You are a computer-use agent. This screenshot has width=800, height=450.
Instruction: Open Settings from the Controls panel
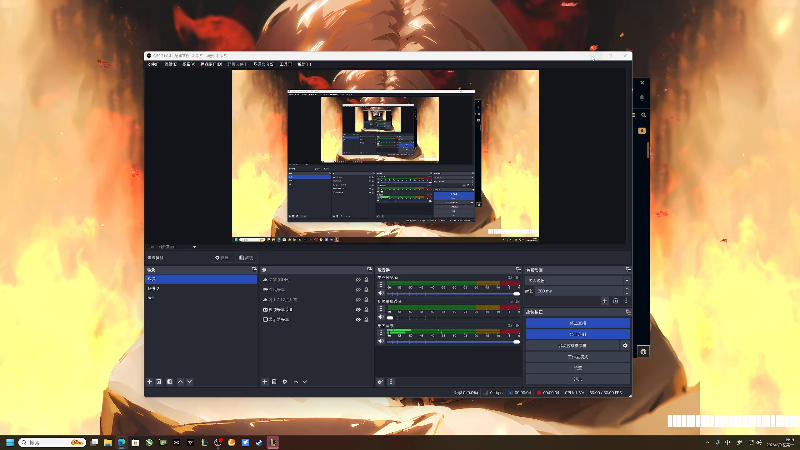click(x=578, y=368)
